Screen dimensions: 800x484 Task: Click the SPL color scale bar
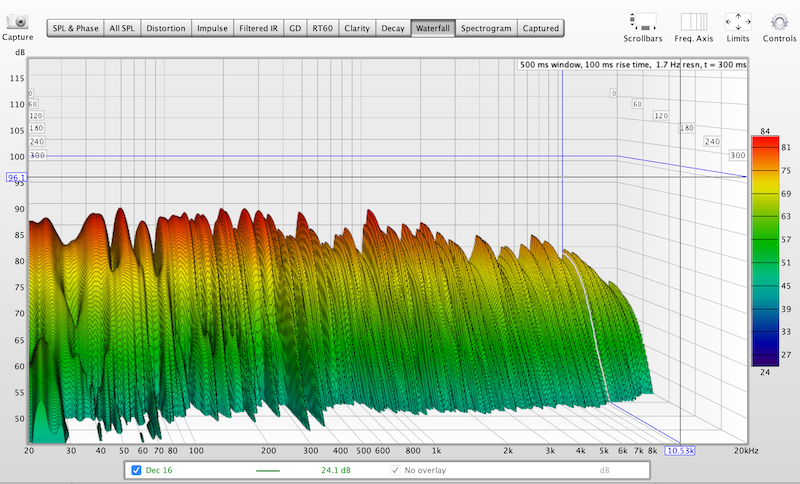[x=765, y=251]
